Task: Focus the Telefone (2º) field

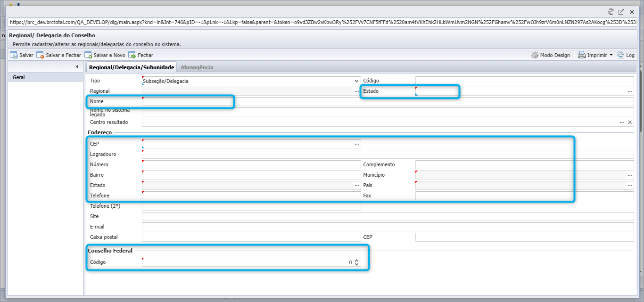Action: [251, 206]
